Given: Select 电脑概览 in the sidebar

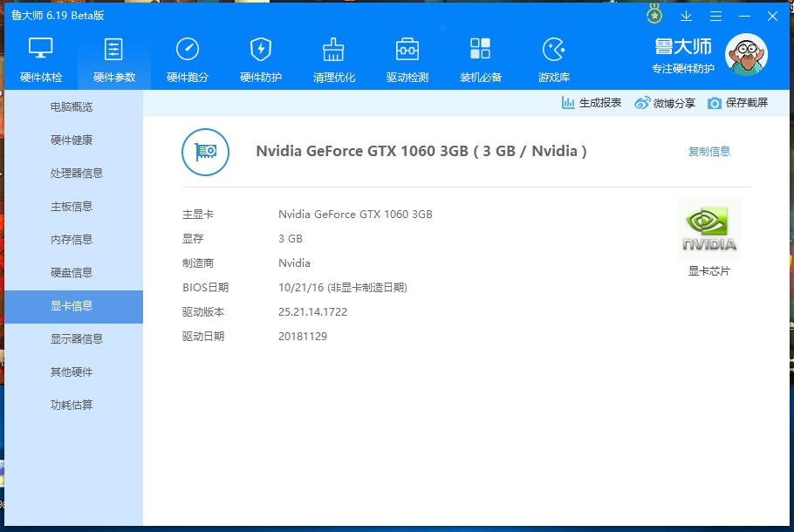Looking at the screenshot, I should click(72, 106).
